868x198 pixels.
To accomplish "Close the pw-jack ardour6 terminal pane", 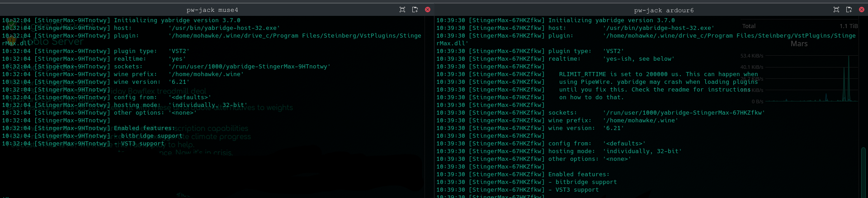I will click(862, 10).
